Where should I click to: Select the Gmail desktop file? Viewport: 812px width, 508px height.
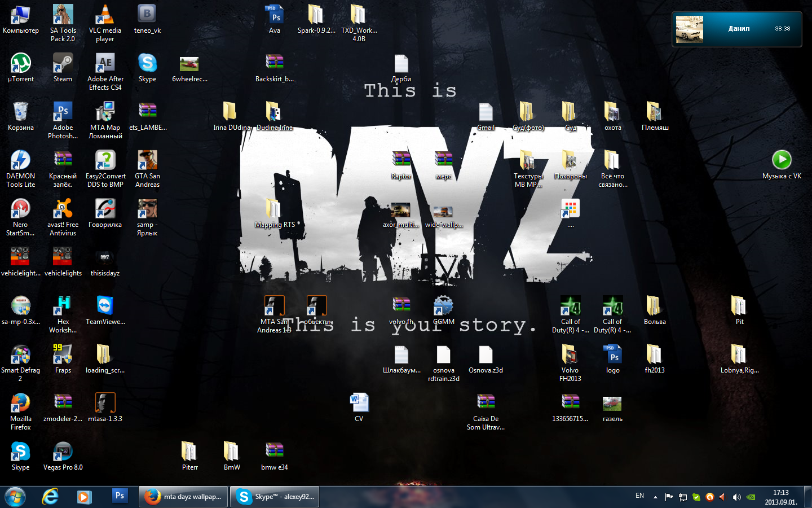tap(486, 117)
